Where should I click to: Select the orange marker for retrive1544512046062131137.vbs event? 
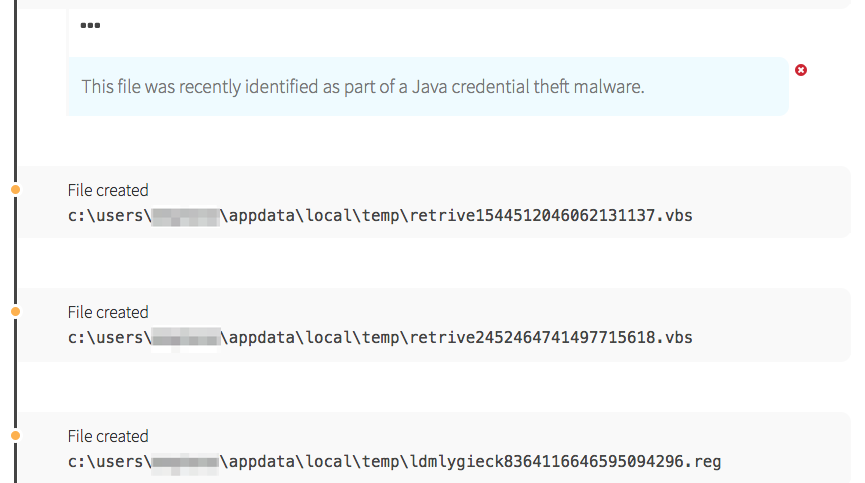pos(15,189)
